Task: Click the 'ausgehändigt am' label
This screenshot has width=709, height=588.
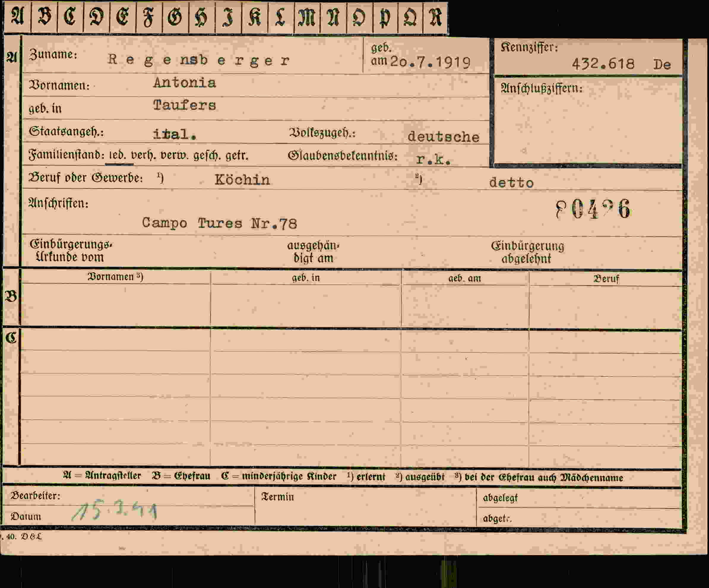Action: pos(313,252)
